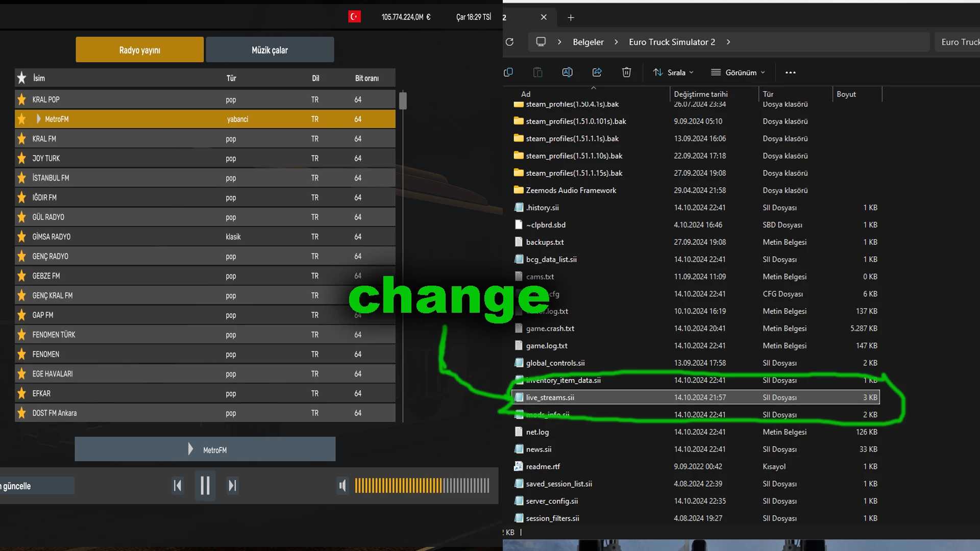Select the MetroFM station row
This screenshot has height=551, width=980.
(x=205, y=119)
